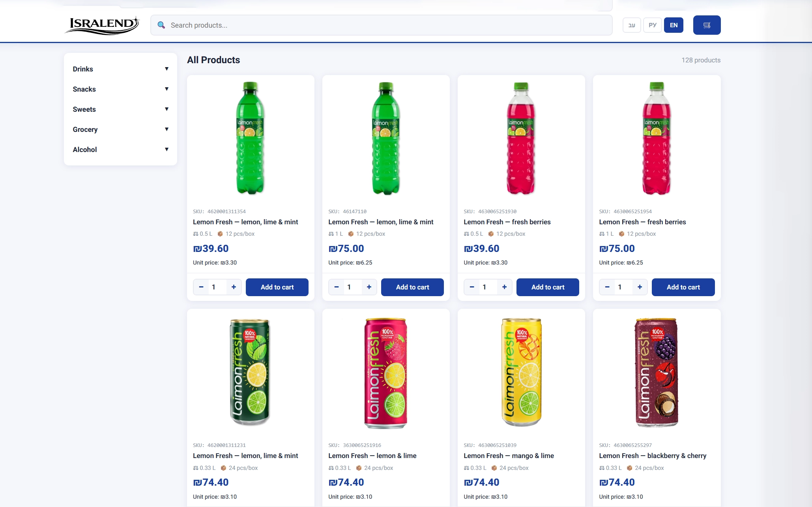Image resolution: width=812 pixels, height=507 pixels.
Task: Open the mango & lime can image
Action: click(x=521, y=372)
